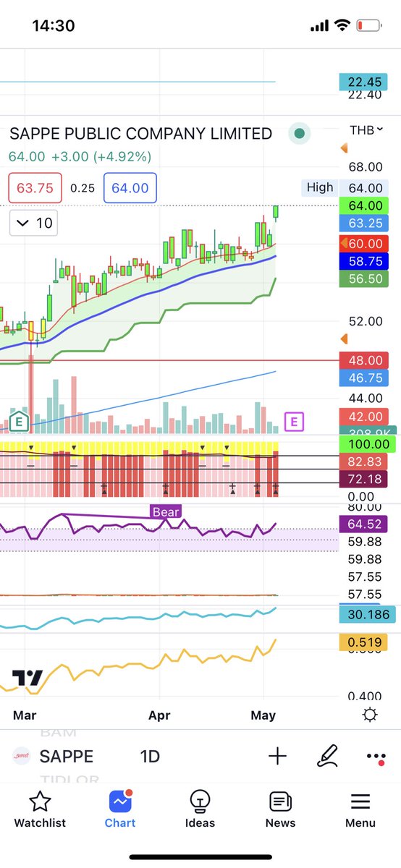
Task: Tap the 72.18 indicator value label
Action: (x=364, y=478)
